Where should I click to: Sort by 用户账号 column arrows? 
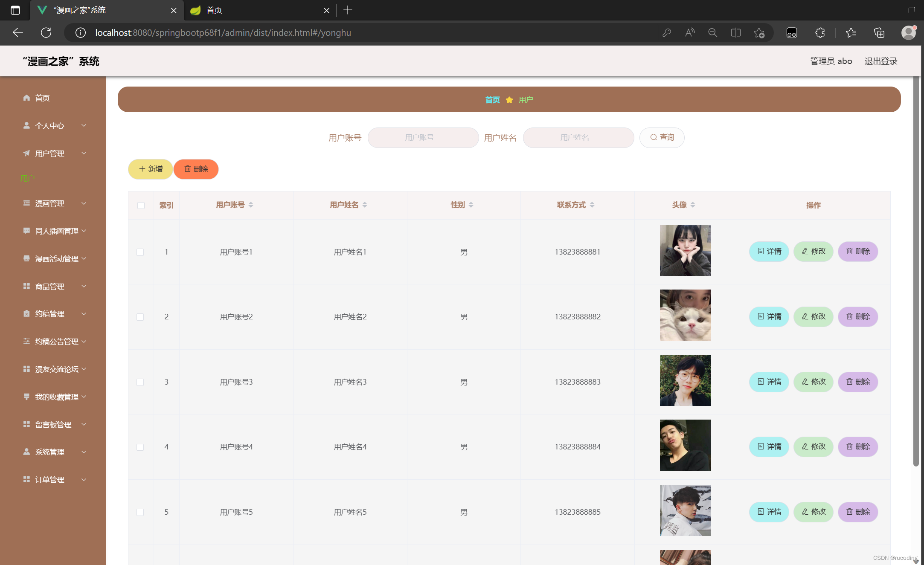click(x=251, y=205)
